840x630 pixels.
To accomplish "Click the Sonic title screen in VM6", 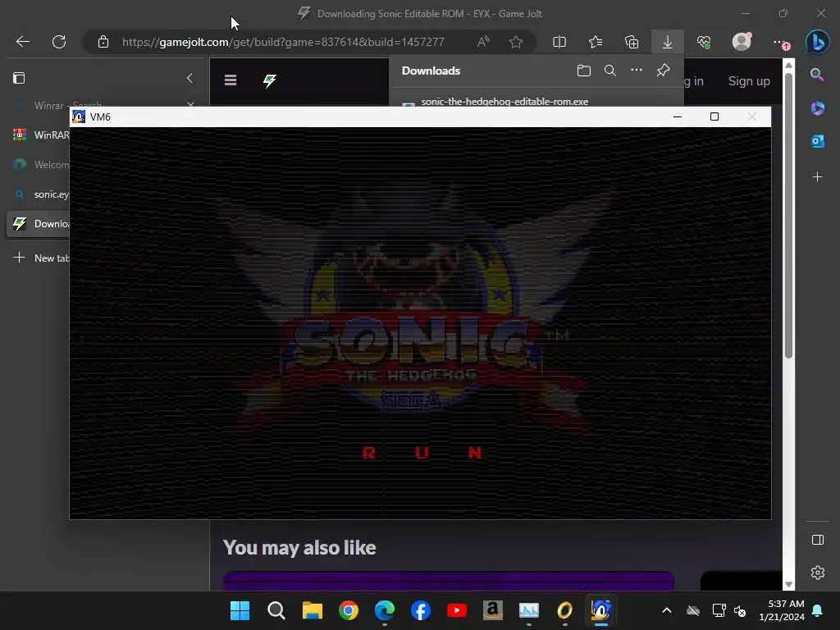I will 421,323.
